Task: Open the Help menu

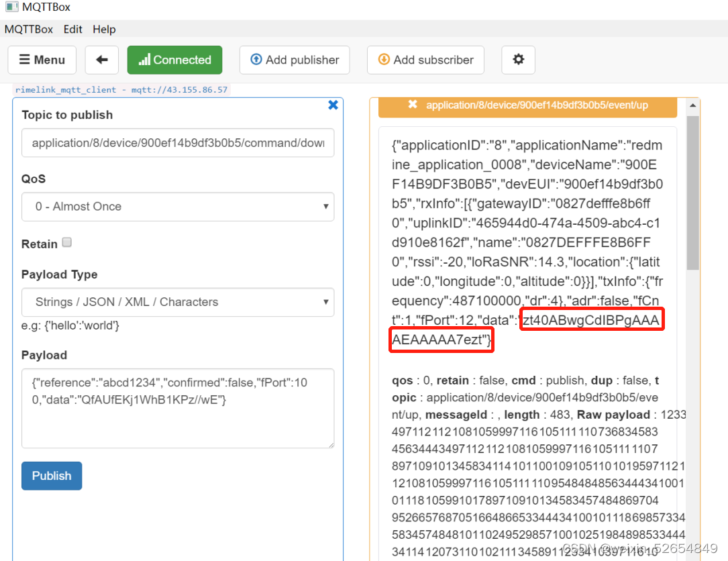Action: pyautogui.click(x=104, y=29)
